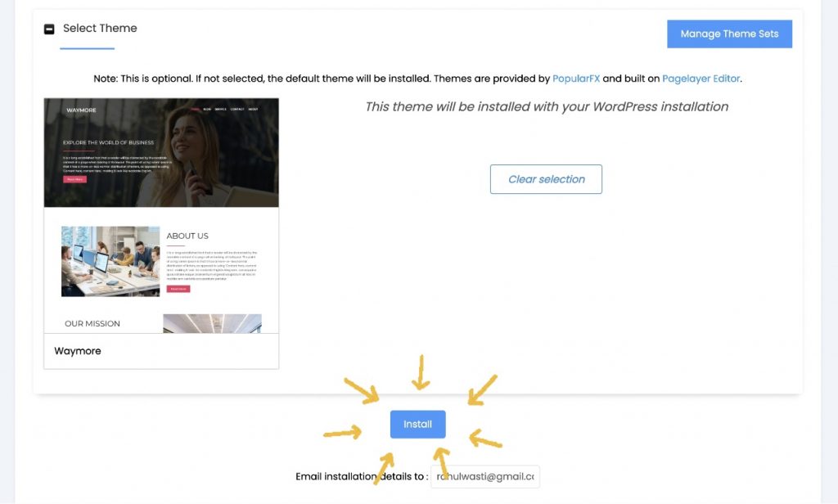Select the Waymore theme name label
The image size is (838, 504).
click(x=78, y=351)
